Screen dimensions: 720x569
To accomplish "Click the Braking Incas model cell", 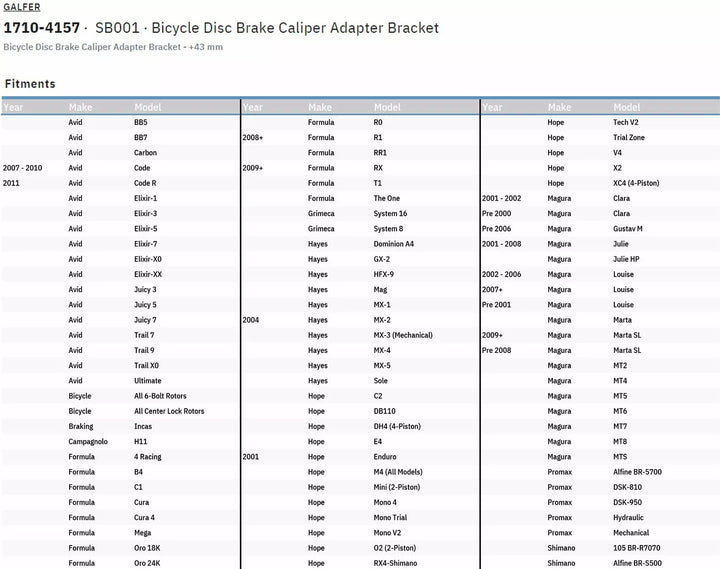I will tap(145, 426).
